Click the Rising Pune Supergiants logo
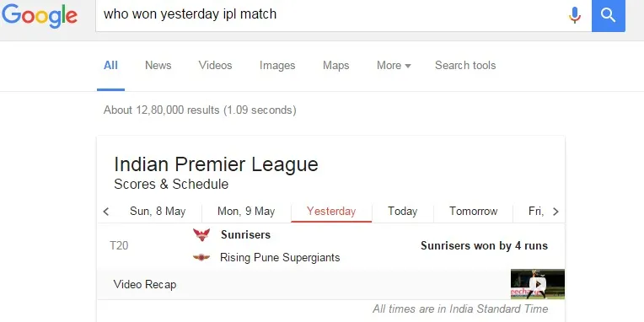The height and width of the screenshot is (322, 644). point(201,258)
